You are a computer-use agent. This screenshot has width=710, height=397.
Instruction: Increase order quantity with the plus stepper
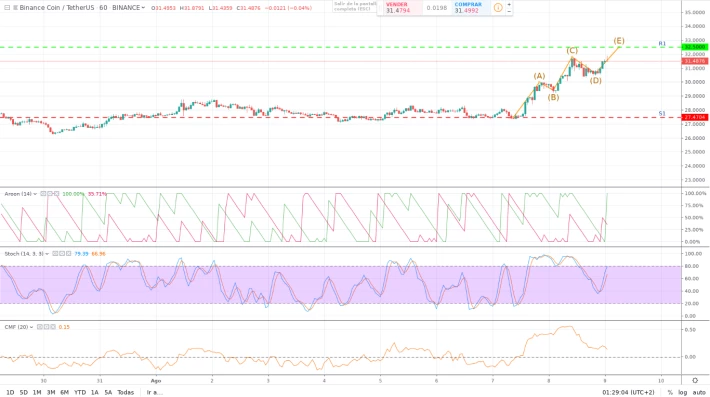pos(509,5)
